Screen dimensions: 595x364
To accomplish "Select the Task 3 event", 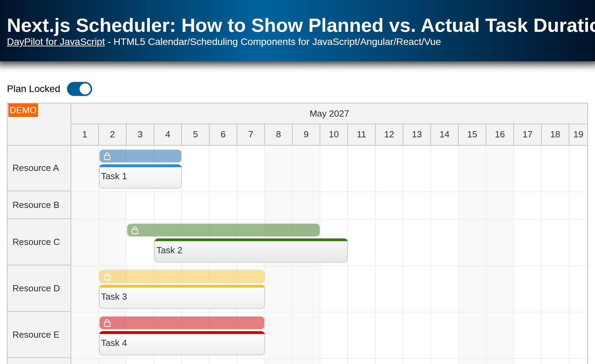I will (182, 297).
